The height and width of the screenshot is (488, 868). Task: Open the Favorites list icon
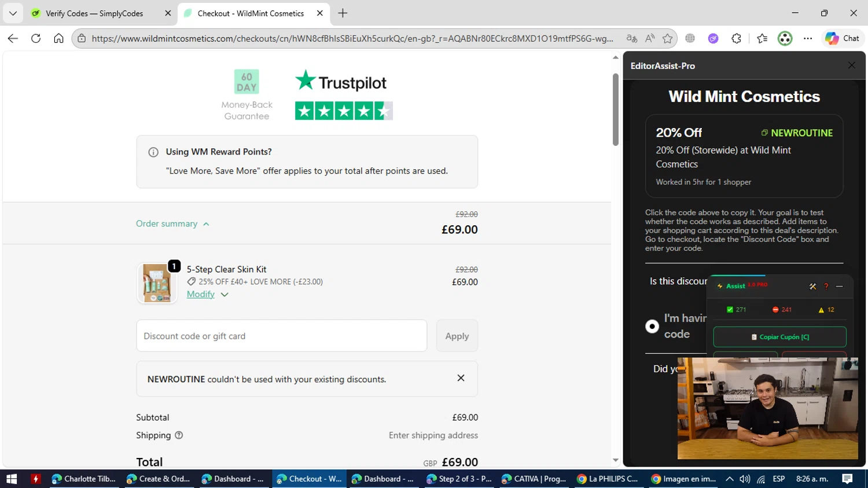tap(762, 38)
